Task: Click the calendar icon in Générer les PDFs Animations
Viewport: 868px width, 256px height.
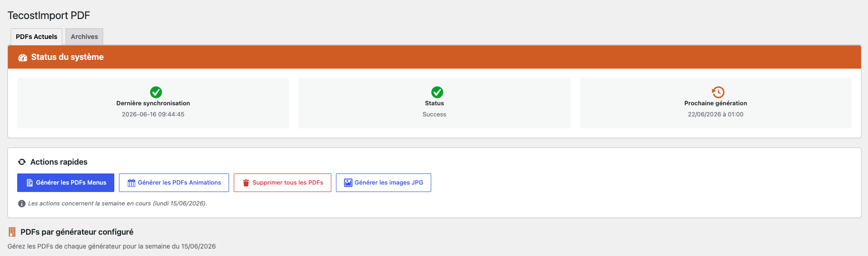Action: click(132, 183)
